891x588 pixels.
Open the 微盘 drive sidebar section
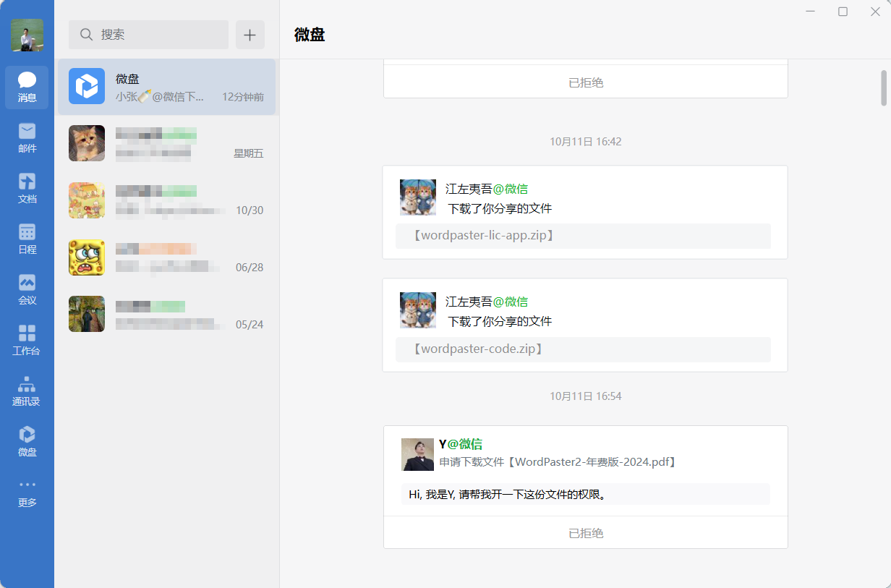(x=27, y=442)
